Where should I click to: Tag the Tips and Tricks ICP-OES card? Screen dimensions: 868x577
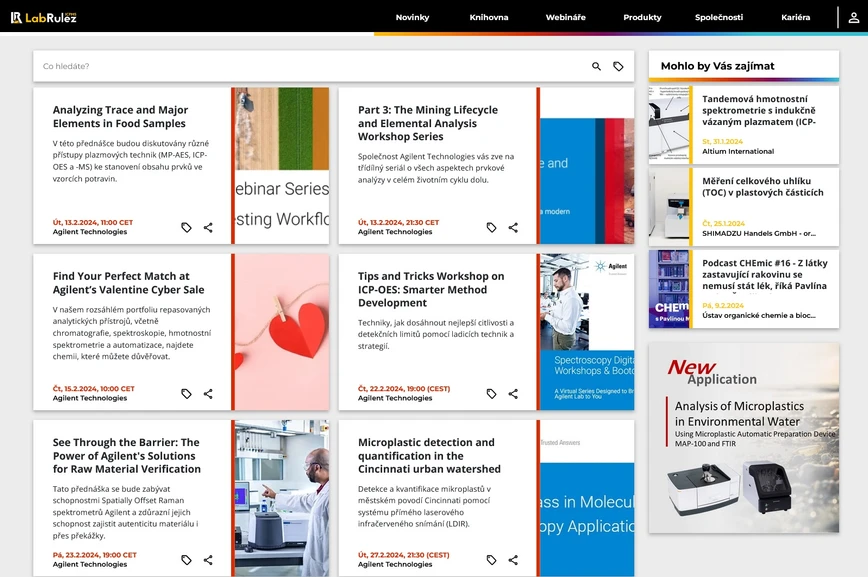492,394
